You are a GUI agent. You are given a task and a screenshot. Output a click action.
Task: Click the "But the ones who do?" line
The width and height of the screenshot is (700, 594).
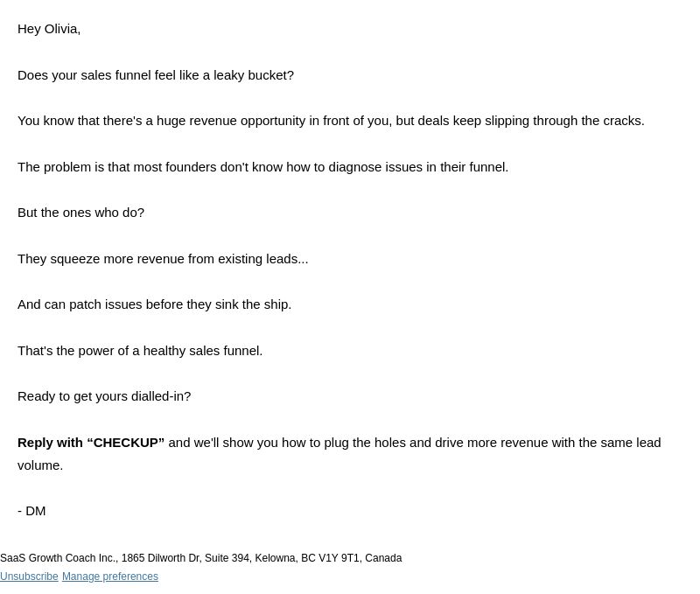(x=80, y=213)
